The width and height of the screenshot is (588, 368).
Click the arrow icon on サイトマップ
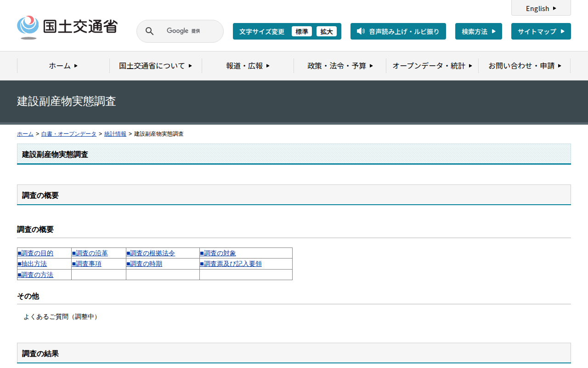point(562,31)
